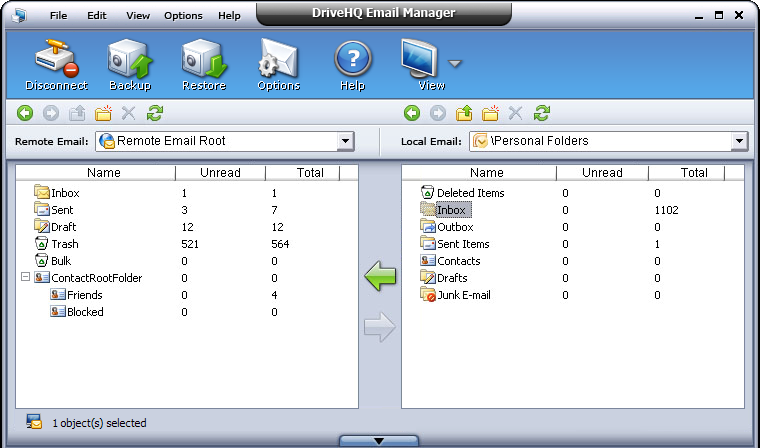Sort local list by Total column
760x448 pixels.
click(694, 173)
